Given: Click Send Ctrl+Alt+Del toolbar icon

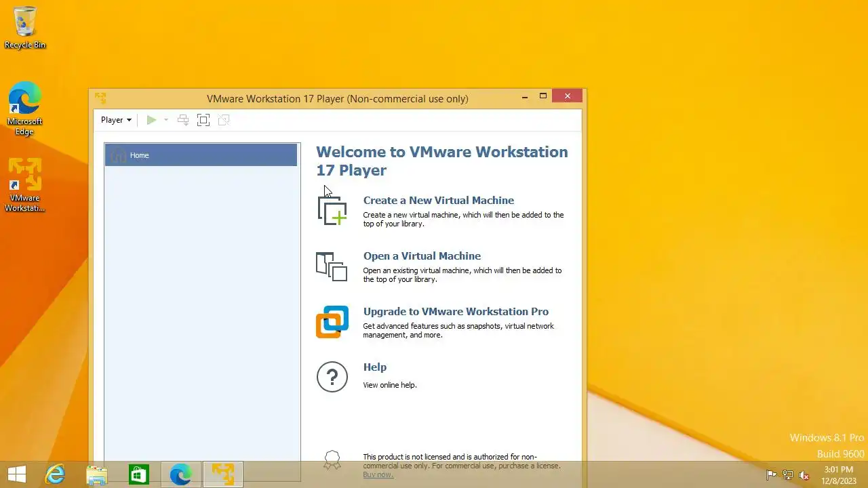Looking at the screenshot, I should 183,120.
